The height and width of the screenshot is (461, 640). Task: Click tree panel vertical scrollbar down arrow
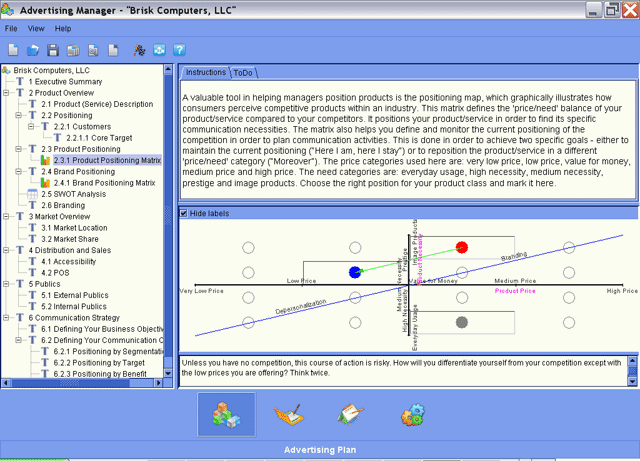point(168,373)
